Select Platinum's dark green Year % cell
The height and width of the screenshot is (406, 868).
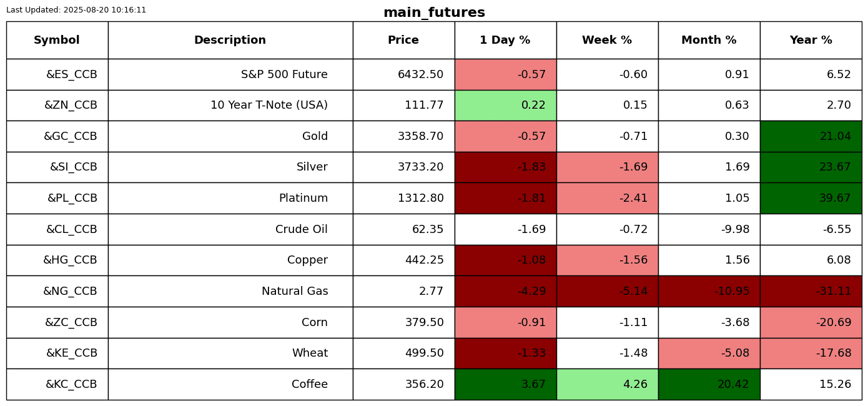[x=811, y=198]
